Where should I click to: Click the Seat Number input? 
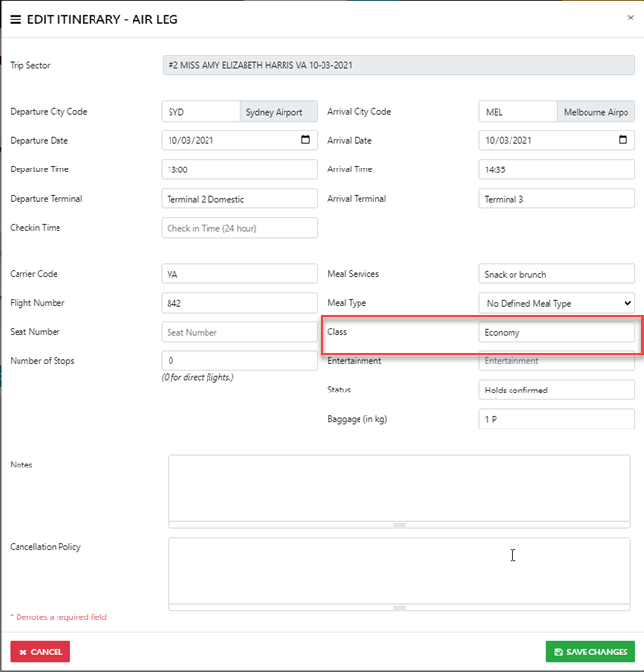239,332
